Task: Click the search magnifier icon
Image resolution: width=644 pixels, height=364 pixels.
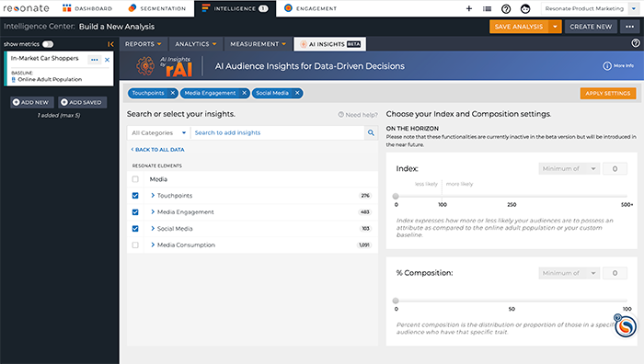Action: click(x=371, y=132)
